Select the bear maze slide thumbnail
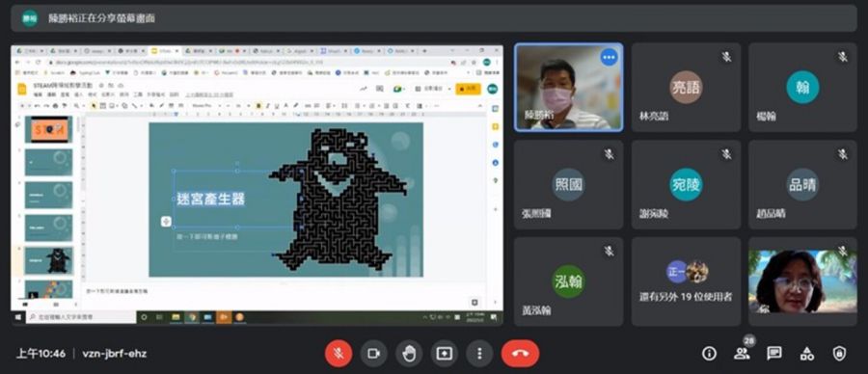The width and height of the screenshot is (868, 374). [49, 260]
